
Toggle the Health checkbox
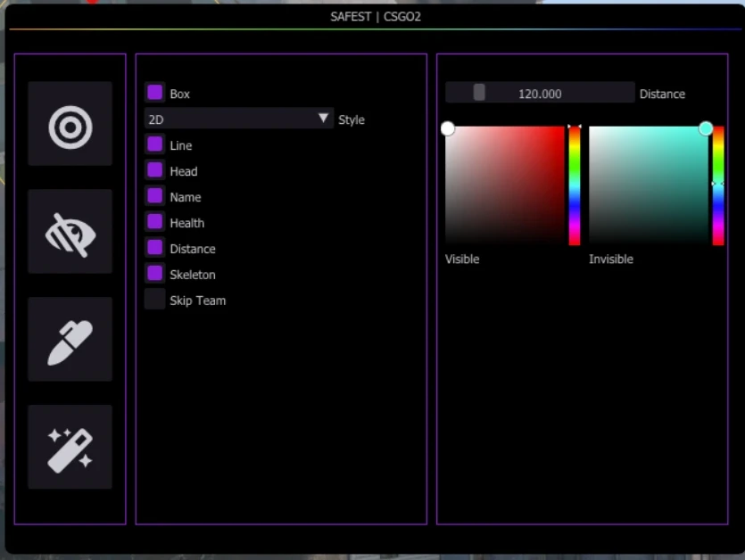coord(155,222)
